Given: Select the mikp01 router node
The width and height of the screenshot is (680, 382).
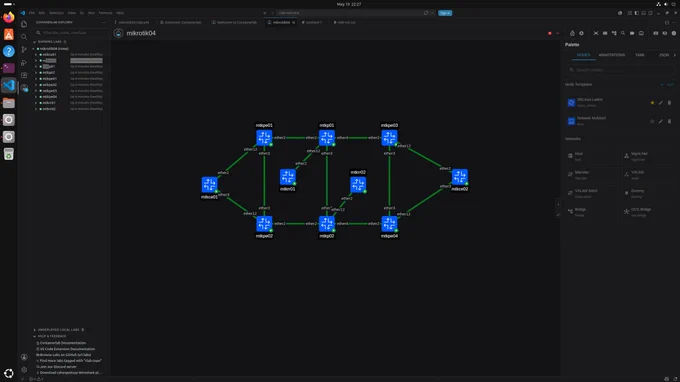Looking at the screenshot, I should [327, 137].
